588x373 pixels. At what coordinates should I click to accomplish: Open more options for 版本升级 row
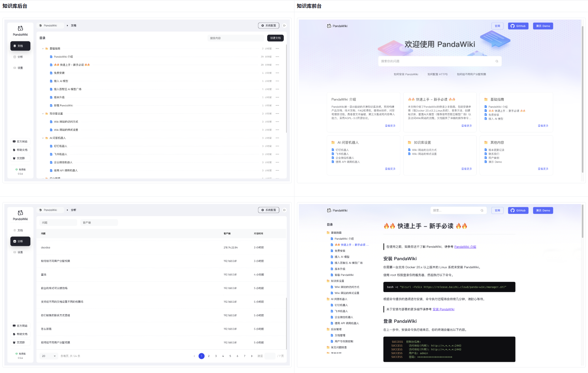pyautogui.click(x=277, y=97)
